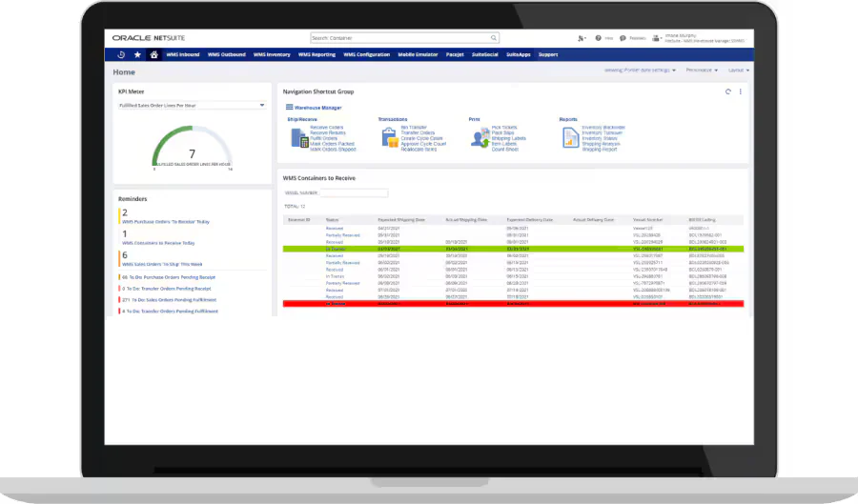Open the Recent Records clock icon

[x=121, y=54]
